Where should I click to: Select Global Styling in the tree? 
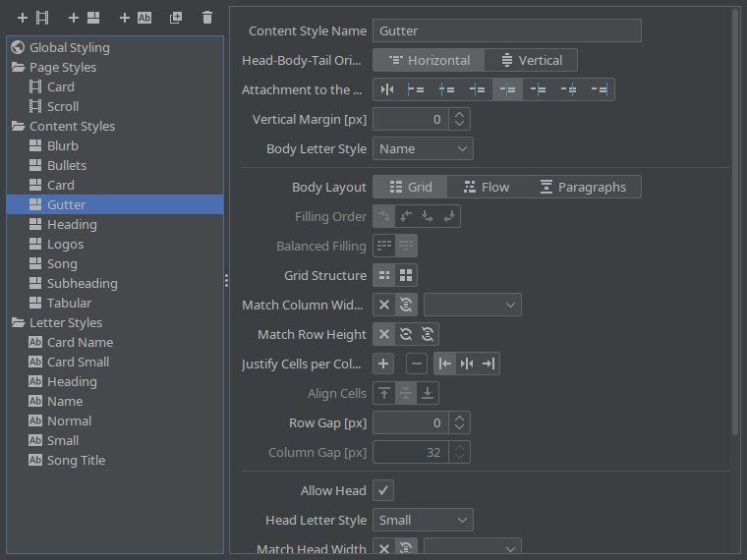69,48
